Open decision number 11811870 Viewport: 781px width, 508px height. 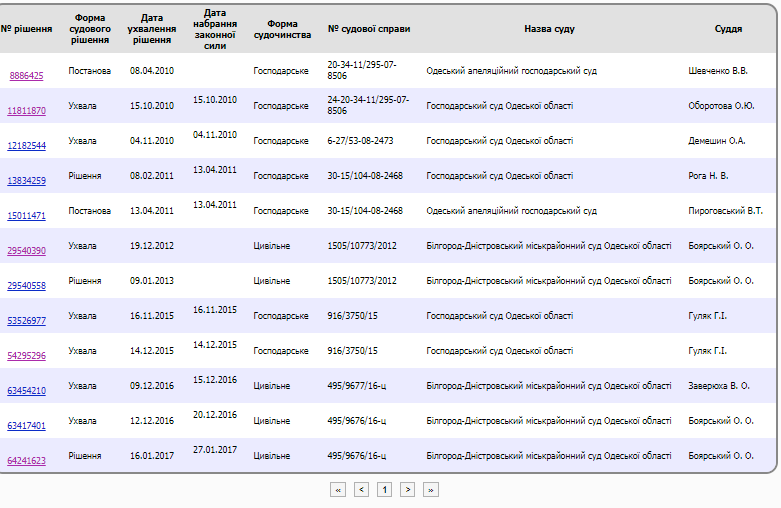(26, 111)
